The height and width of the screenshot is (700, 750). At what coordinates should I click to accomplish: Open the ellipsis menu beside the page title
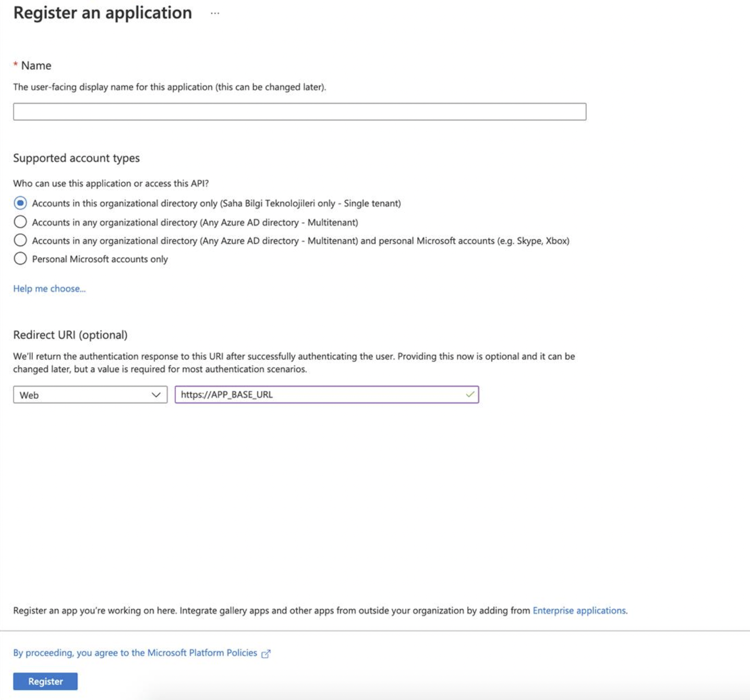click(215, 13)
